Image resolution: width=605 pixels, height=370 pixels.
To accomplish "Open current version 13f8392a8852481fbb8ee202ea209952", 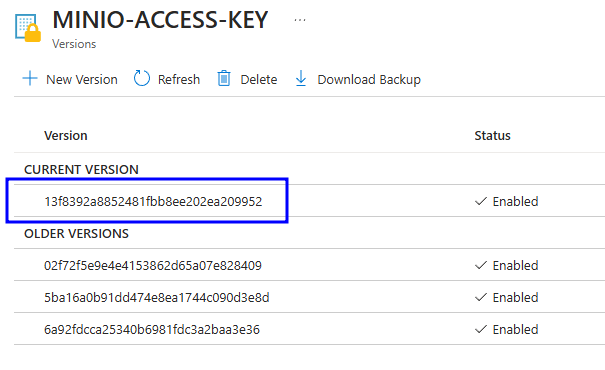I will pyautogui.click(x=153, y=201).
